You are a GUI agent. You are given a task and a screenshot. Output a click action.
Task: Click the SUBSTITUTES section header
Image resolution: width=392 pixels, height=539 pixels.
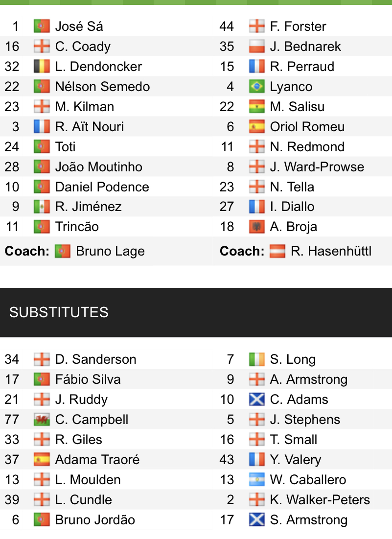pos(59,312)
